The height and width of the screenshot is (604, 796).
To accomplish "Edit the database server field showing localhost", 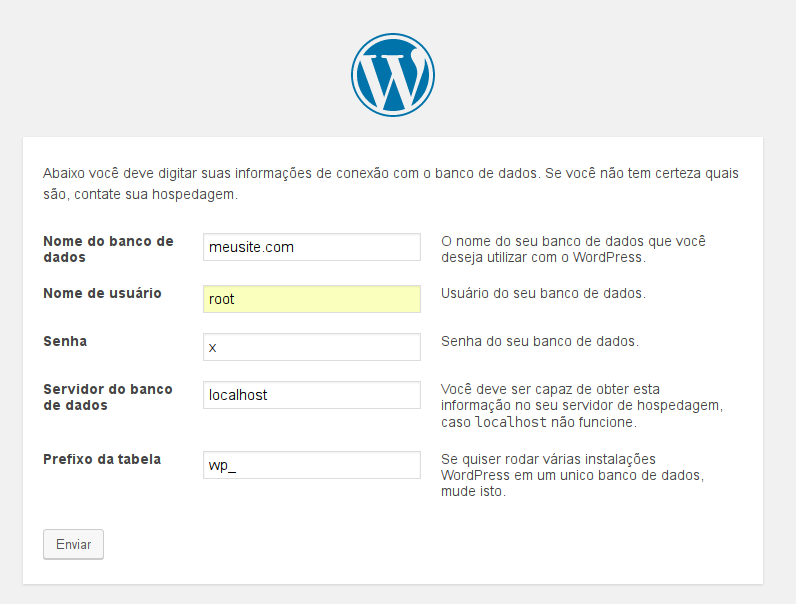I will tap(312, 395).
